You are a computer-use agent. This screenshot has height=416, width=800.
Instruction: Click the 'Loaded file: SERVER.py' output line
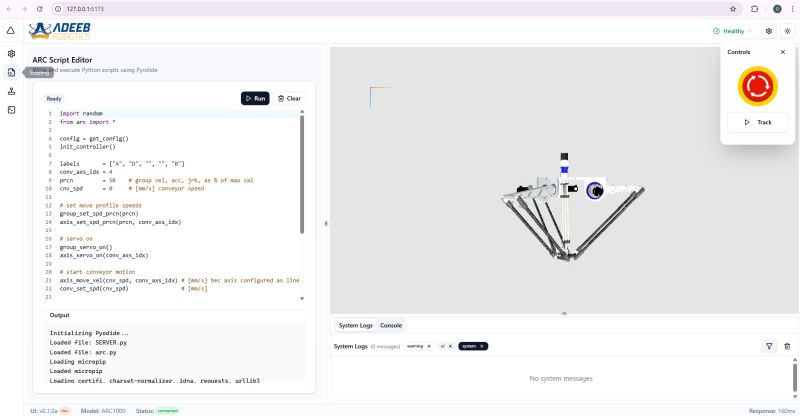[88, 342]
